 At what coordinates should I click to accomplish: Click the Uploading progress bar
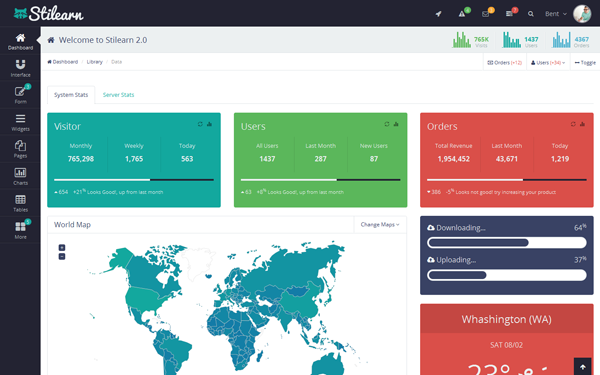click(507, 275)
